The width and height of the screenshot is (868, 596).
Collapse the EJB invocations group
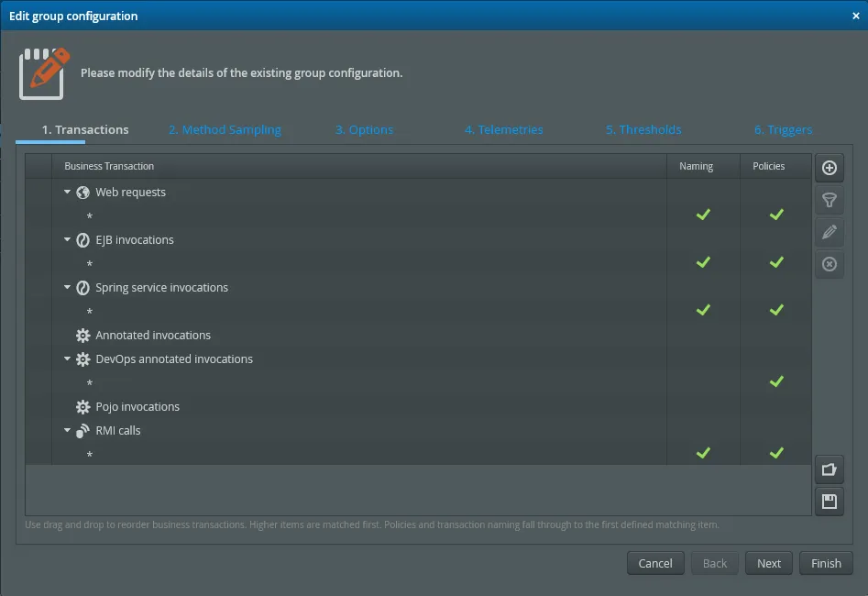coord(66,239)
